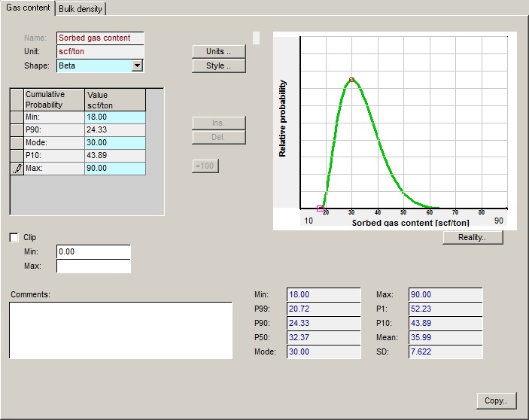Click the mode marker at curve peak
529x420 pixels.
(x=351, y=79)
